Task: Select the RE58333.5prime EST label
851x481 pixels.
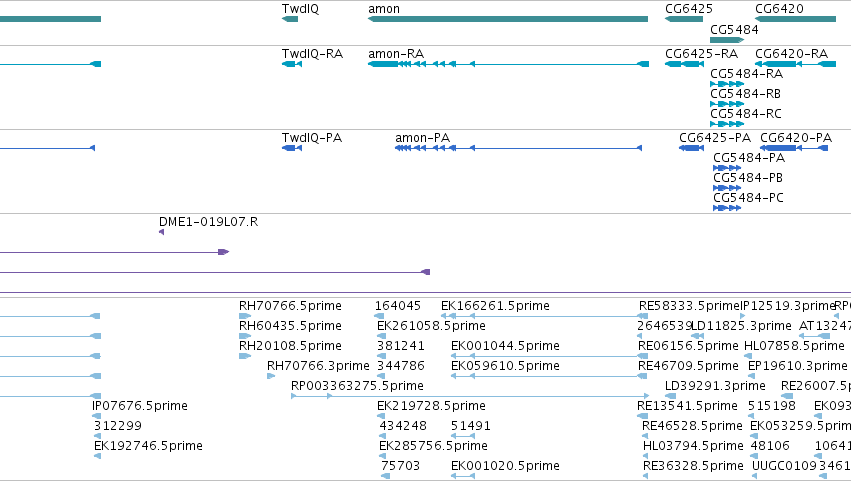Action: coord(689,306)
